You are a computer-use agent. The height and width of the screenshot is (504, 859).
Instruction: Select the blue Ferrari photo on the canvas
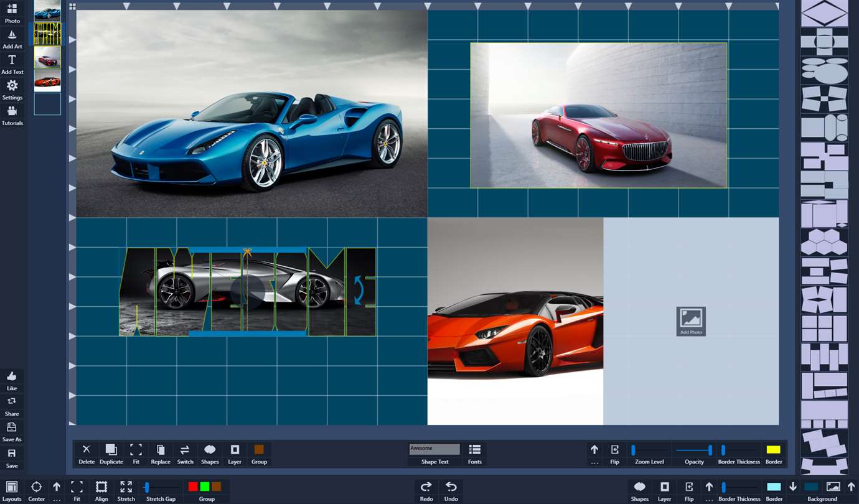tap(252, 113)
